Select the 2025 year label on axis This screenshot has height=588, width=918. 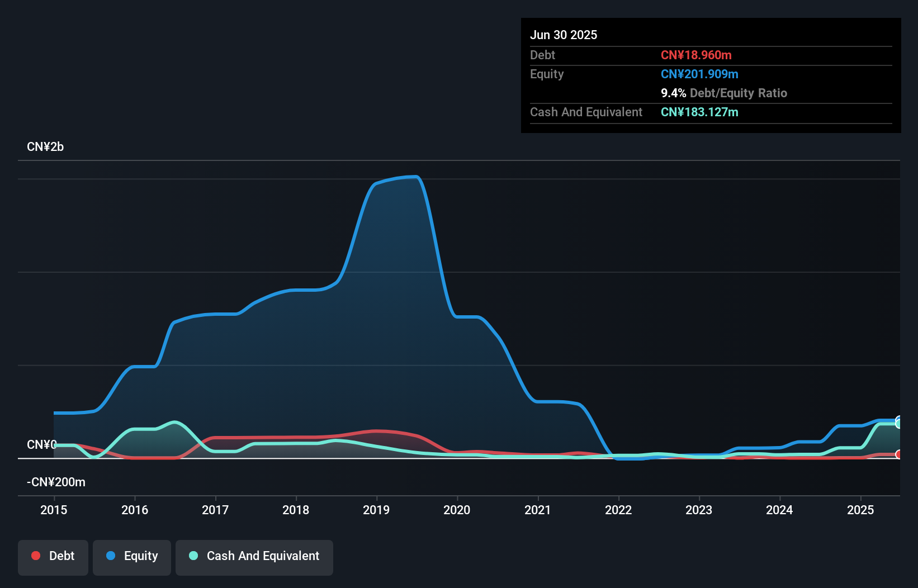861,510
